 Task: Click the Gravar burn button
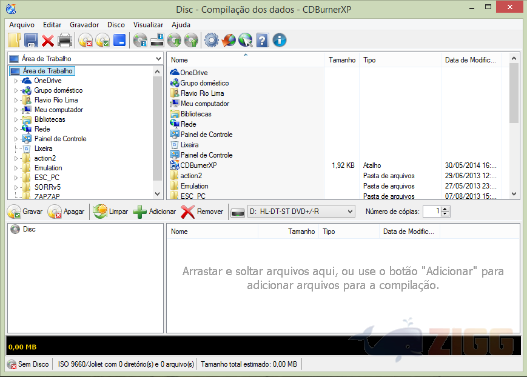(x=26, y=212)
